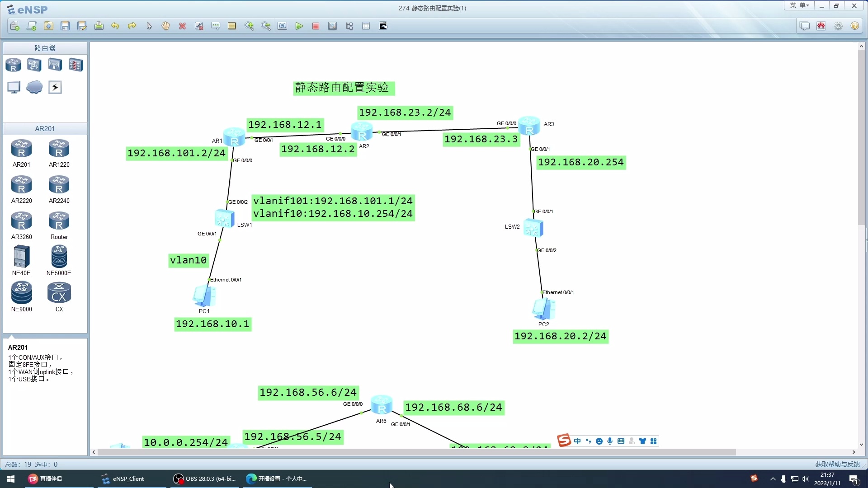Switch to OBS 28.0.3 taskbar item
The height and width of the screenshot is (488, 868).
pyautogui.click(x=205, y=479)
